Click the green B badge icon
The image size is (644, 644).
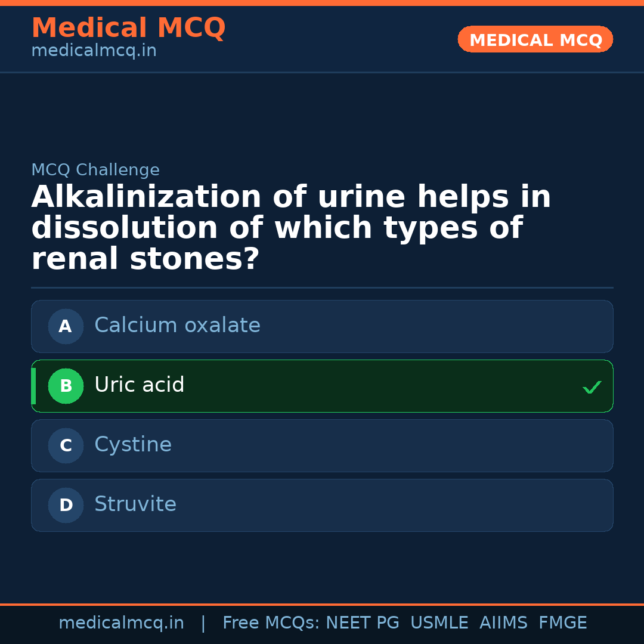point(66,386)
